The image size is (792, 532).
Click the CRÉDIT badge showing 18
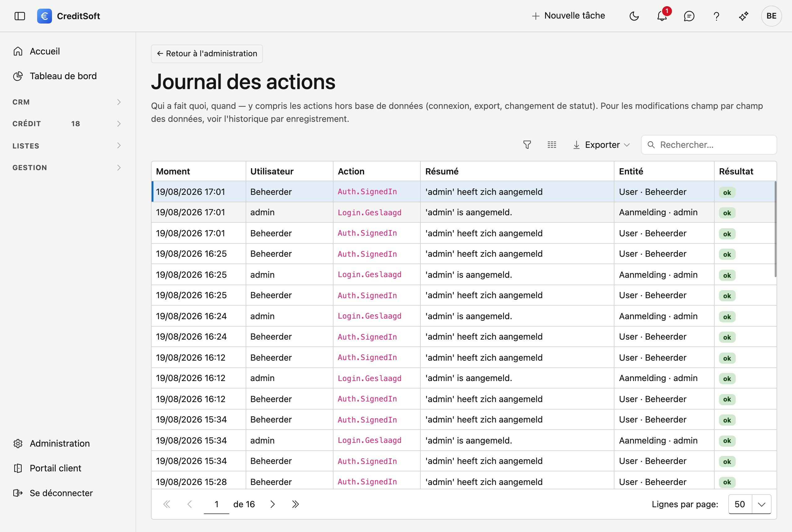[x=76, y=124]
